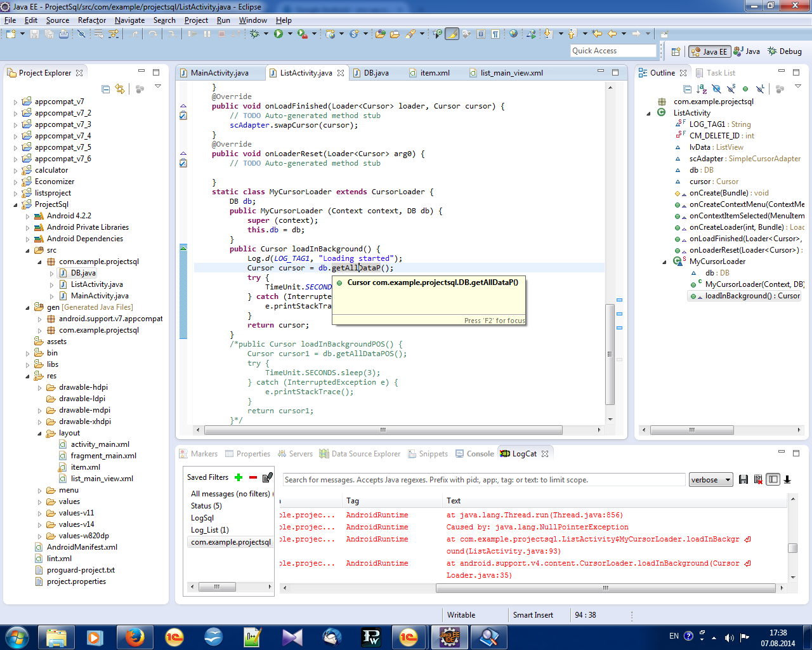
Task: Toggle LogCat saved filters view display
Action: coord(773,480)
